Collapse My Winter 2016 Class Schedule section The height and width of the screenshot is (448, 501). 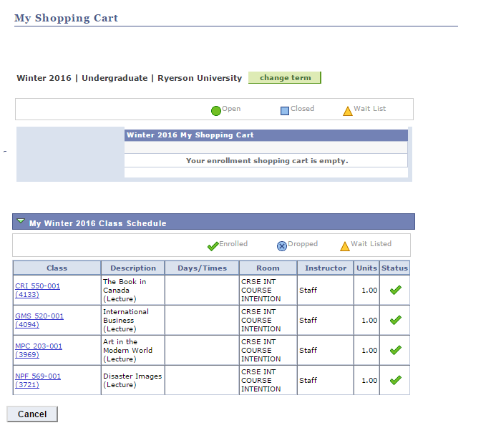click(x=21, y=222)
